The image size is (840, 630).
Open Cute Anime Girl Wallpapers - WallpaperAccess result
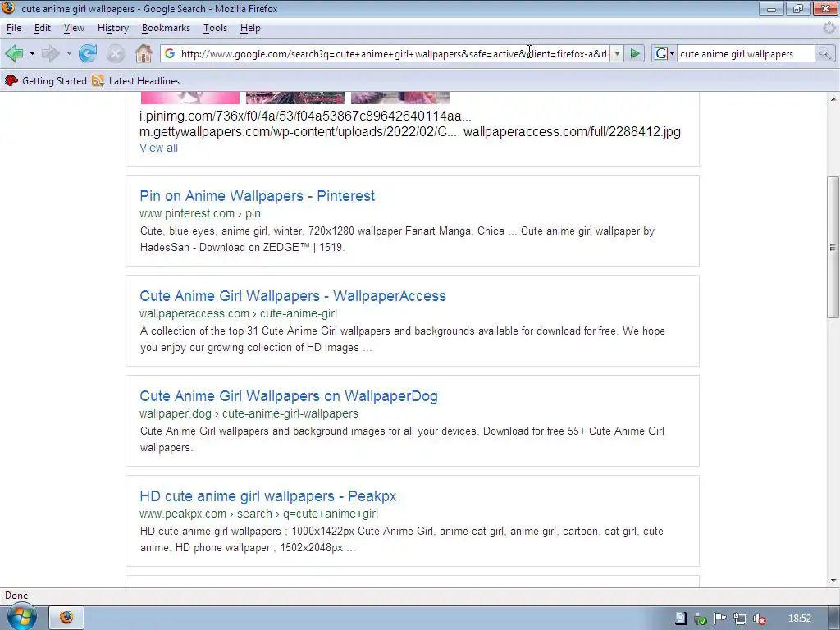pyautogui.click(x=293, y=296)
